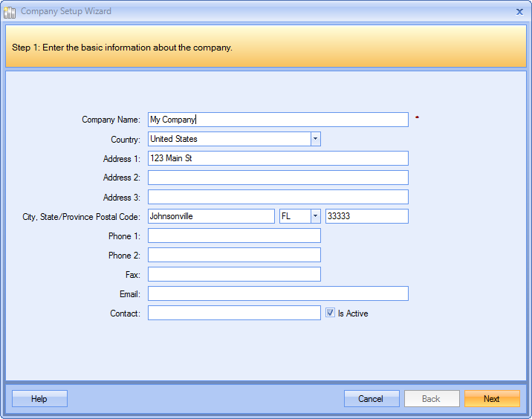532x419 pixels.
Task: Click the disabled Back button
Action: point(431,399)
